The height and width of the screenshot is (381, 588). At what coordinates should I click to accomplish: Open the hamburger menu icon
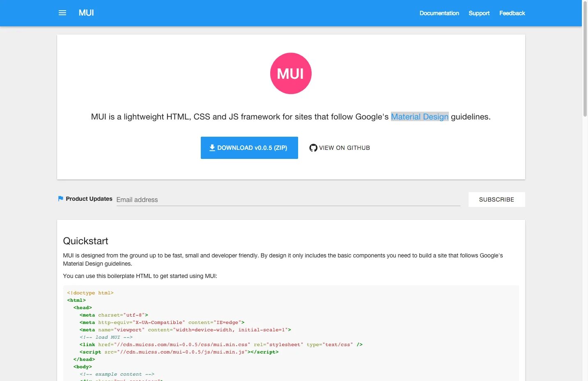pos(62,13)
